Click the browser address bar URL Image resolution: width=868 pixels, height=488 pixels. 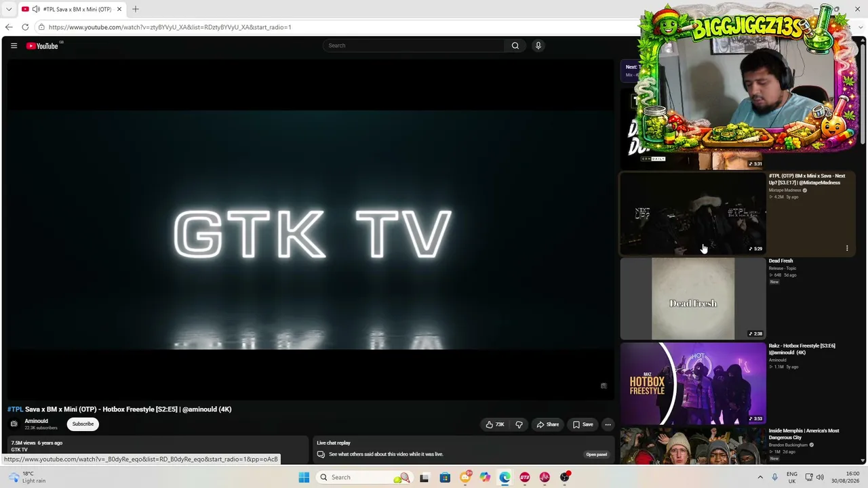170,27
